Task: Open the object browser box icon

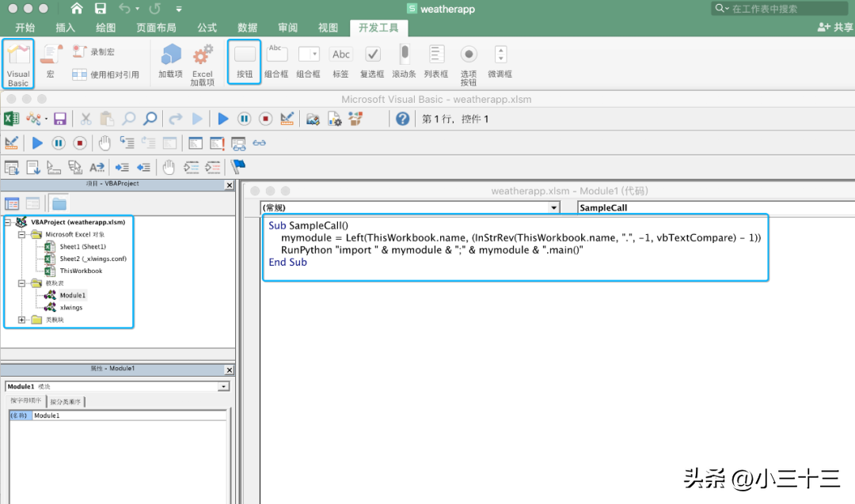Action: pos(355,118)
